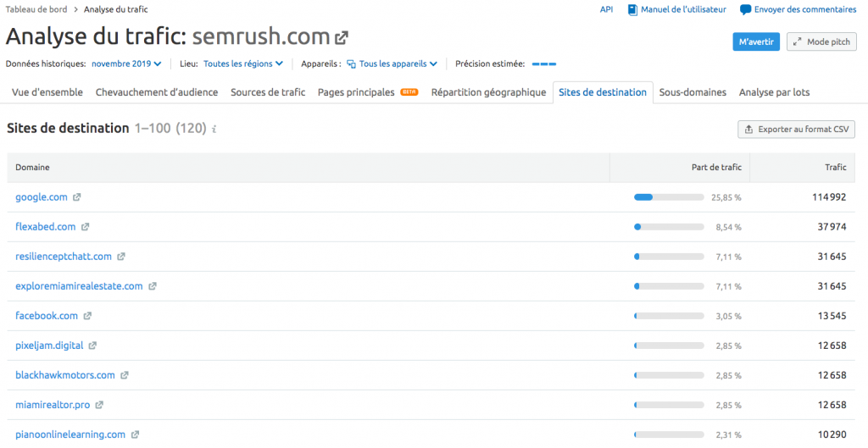868x448 pixels.
Task: Open facebook.com external link icon
Action: coord(87,316)
